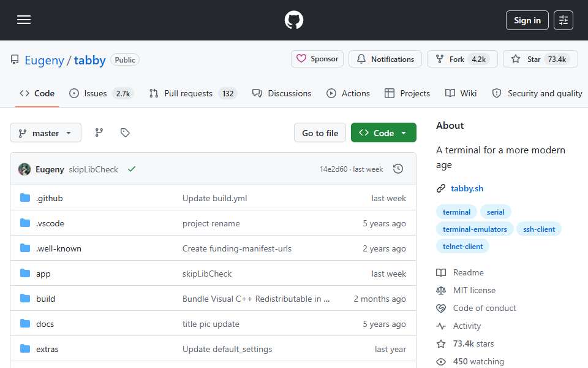Open the tabby repository link

coord(89,60)
